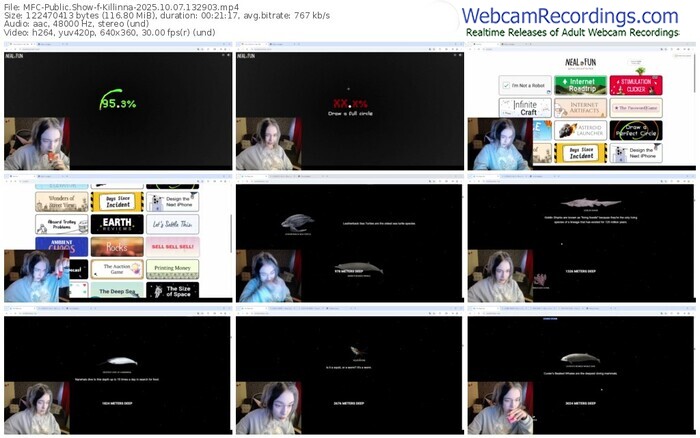Open the Let's Settle This tile
The height and width of the screenshot is (438, 700).
click(172, 224)
